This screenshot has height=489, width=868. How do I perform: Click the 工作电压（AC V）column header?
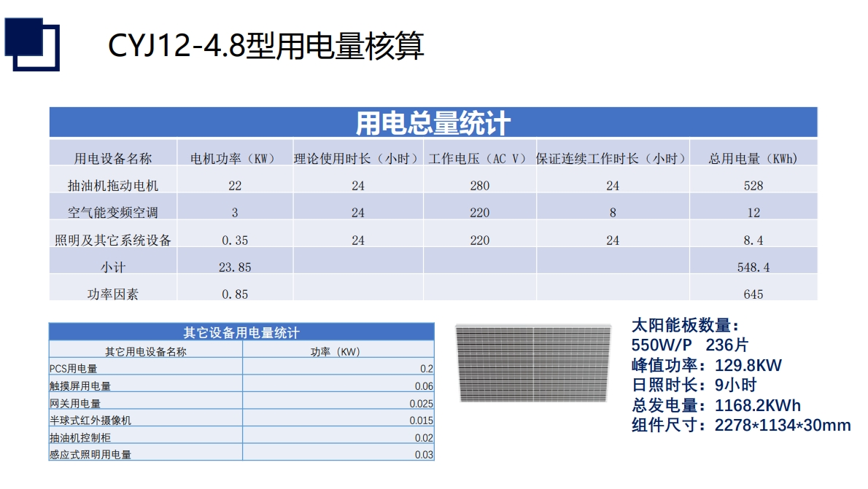(x=479, y=159)
